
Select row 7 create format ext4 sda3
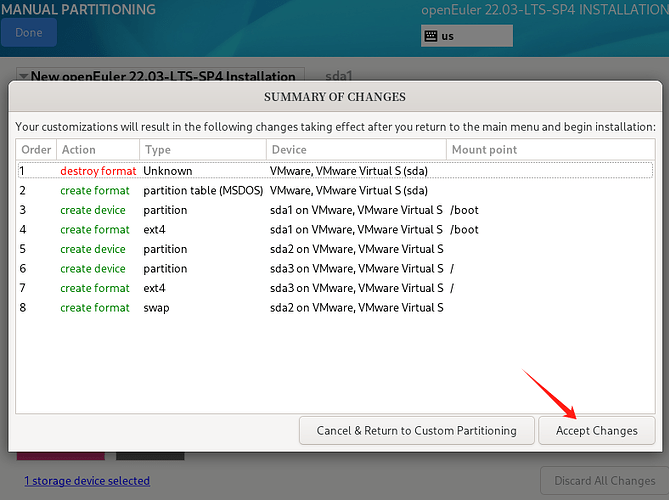(x=335, y=288)
